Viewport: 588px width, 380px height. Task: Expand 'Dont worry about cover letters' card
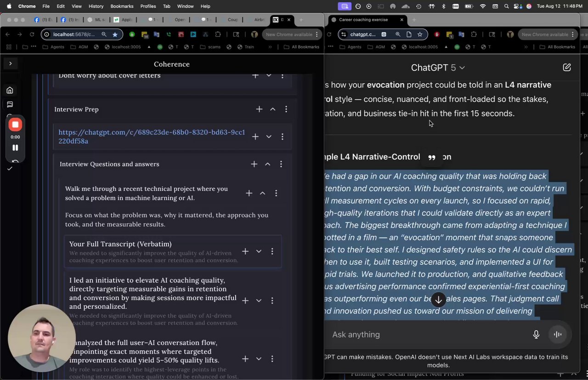[x=269, y=75]
